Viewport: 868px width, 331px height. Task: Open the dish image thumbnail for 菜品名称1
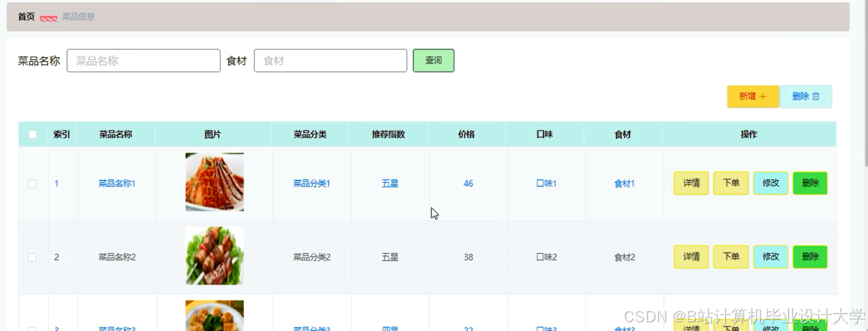coord(215,182)
